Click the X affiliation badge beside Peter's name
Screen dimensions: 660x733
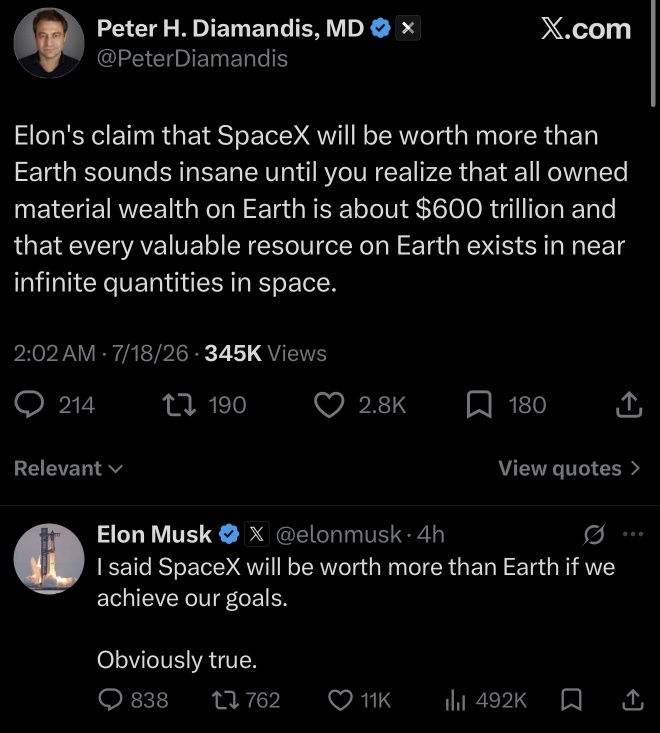(x=408, y=29)
